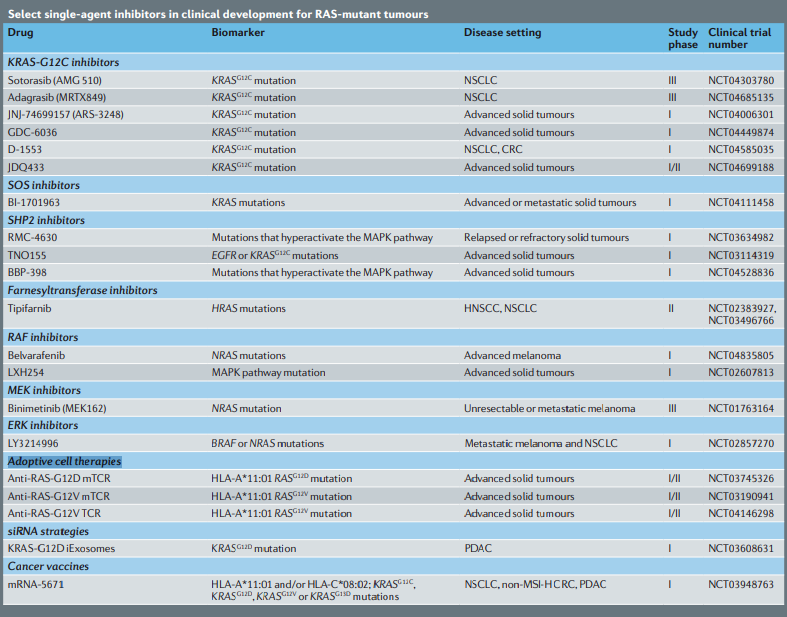Click 'Relapsed or refractory solid tumours' cell
This screenshot has height=617, width=787.
pos(546,237)
